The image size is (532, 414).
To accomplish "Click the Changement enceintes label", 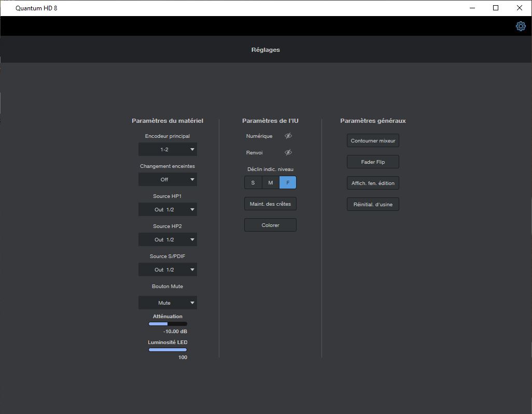I will click(x=167, y=166).
